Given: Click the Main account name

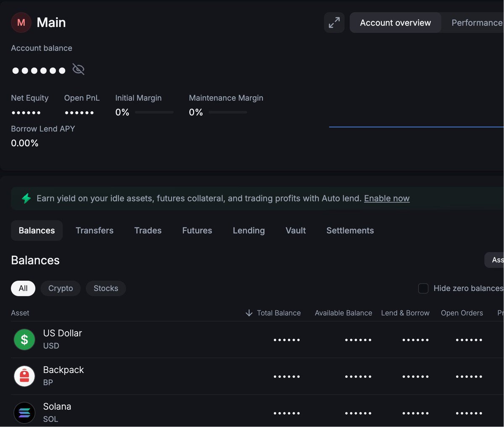Looking at the screenshot, I should coord(51,22).
